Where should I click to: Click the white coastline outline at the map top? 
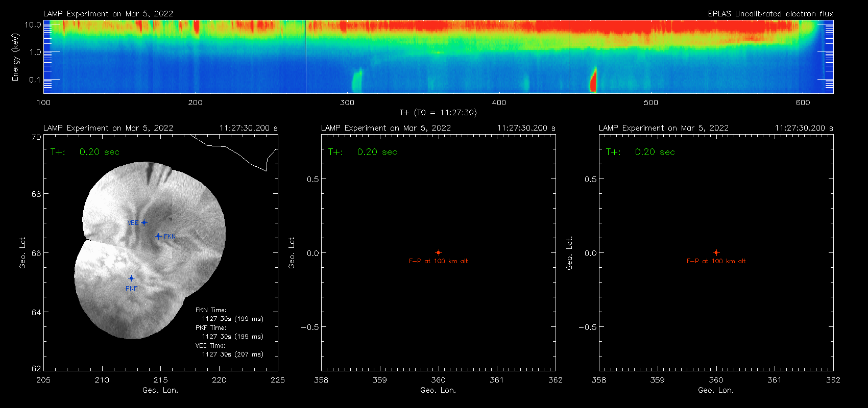click(234, 152)
